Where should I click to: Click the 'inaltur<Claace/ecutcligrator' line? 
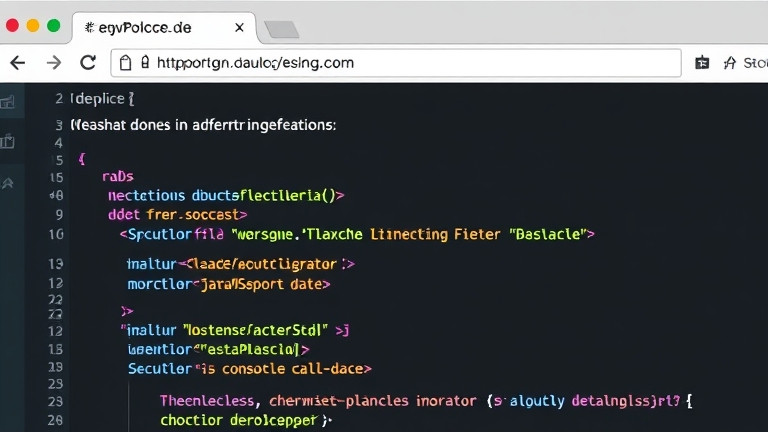click(240, 264)
